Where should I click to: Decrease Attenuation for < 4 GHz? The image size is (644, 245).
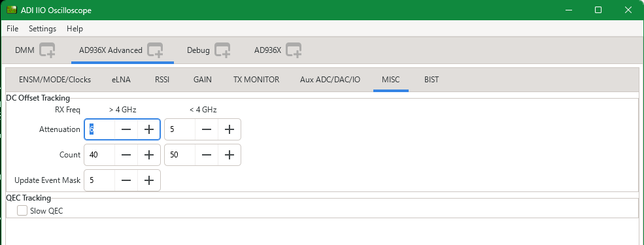[x=207, y=129]
